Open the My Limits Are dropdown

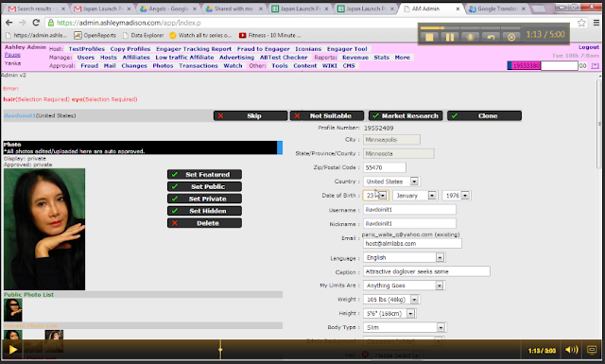point(404,286)
